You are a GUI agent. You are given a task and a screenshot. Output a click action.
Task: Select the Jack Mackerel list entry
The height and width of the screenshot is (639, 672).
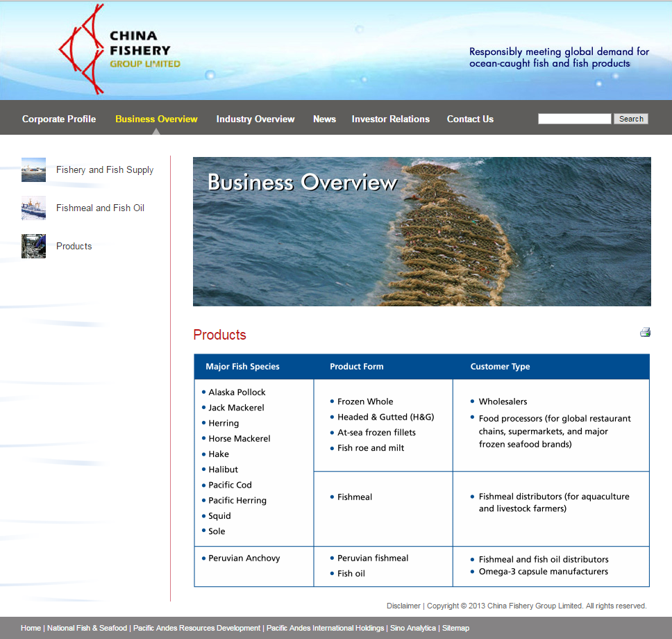click(x=236, y=408)
